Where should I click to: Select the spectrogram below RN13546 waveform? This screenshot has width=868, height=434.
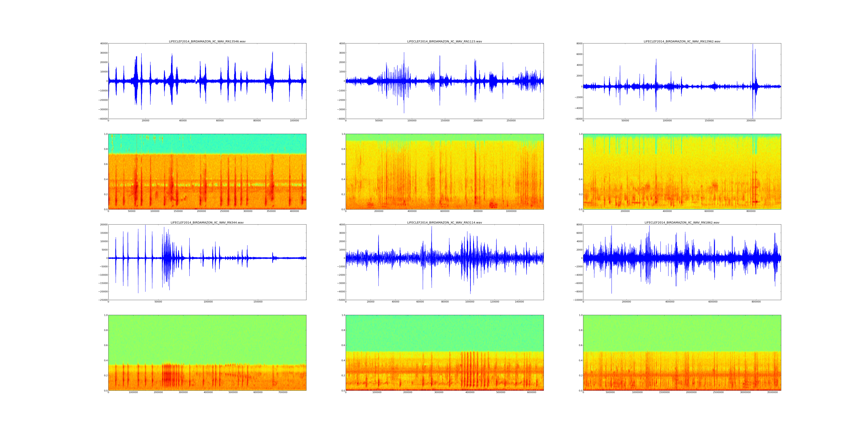click(207, 172)
